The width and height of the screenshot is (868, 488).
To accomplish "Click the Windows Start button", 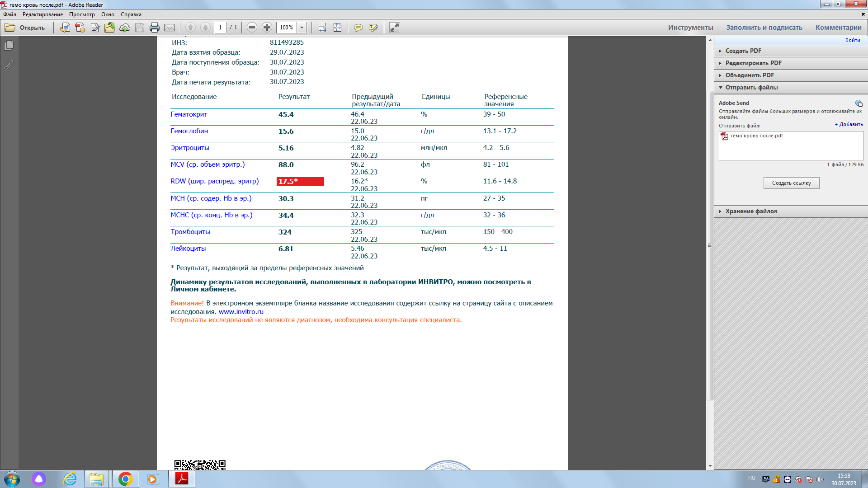I will click(12, 479).
